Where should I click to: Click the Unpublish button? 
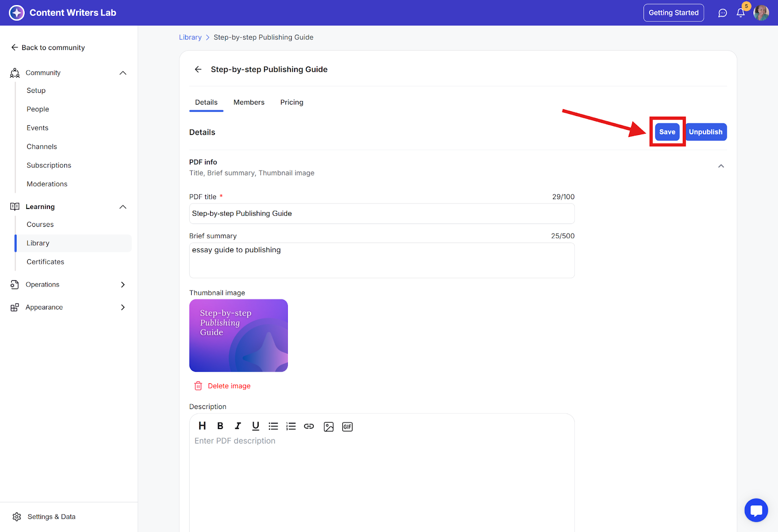pos(706,132)
